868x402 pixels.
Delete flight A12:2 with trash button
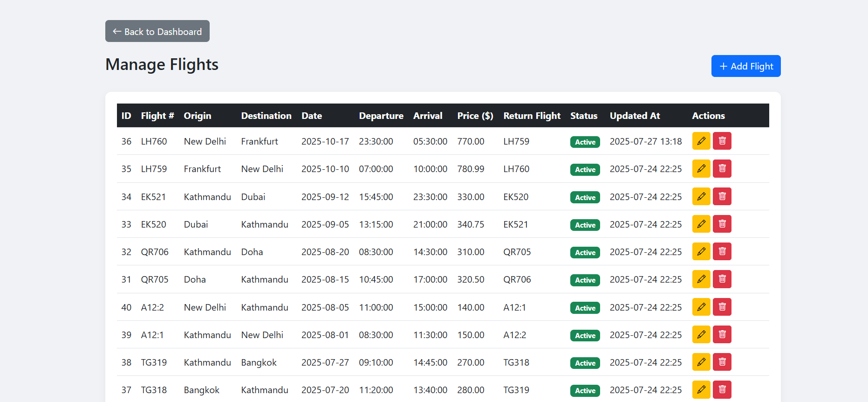point(722,307)
